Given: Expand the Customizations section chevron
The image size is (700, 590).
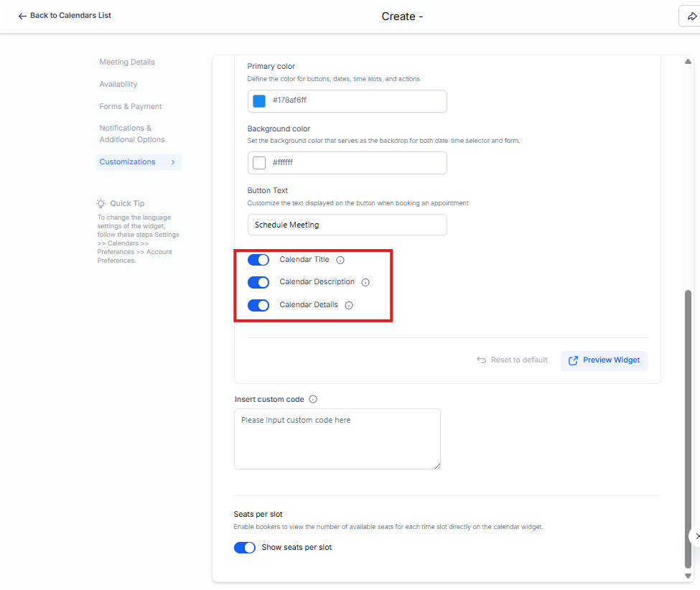Looking at the screenshot, I should pos(173,162).
